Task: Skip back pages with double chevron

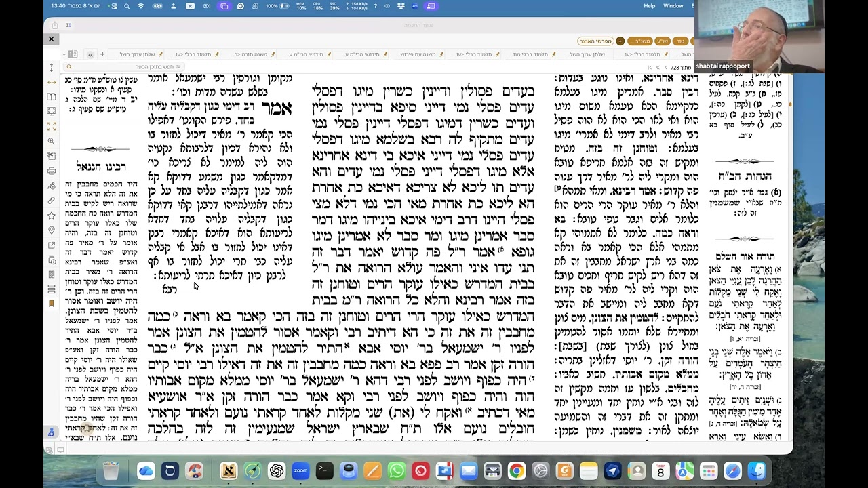Action: 658,68
